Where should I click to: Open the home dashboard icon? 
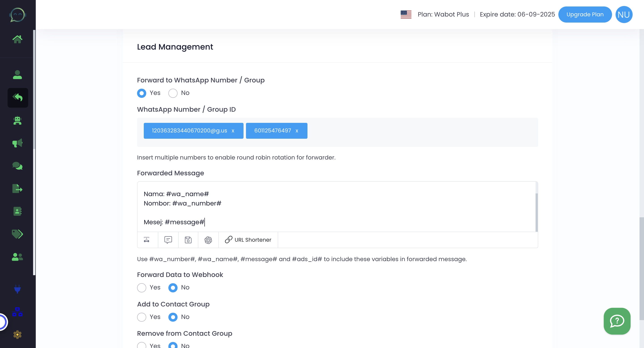click(x=17, y=39)
